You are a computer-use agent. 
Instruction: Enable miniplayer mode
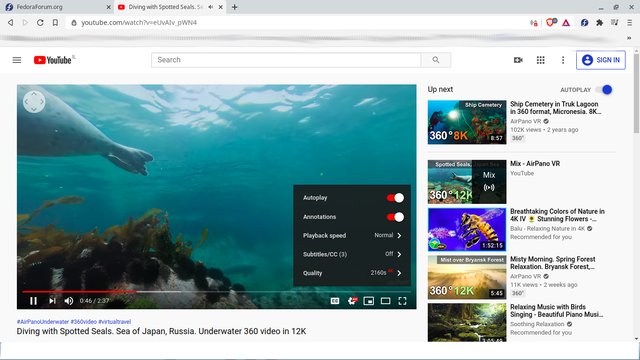(369, 301)
